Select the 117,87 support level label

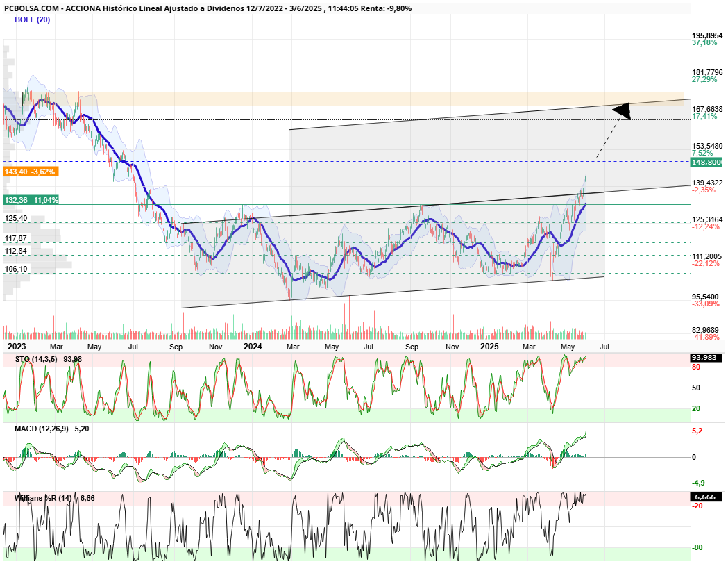(x=16, y=238)
